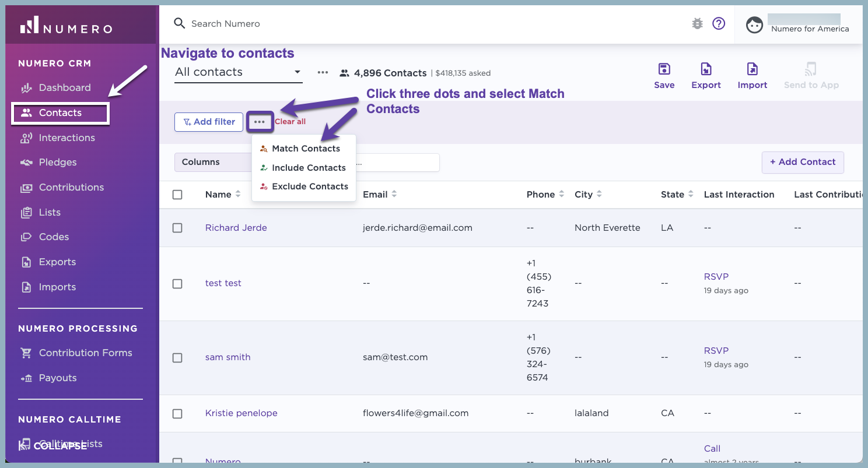Click the Last Interaction column header
The image size is (868, 468).
739,195
